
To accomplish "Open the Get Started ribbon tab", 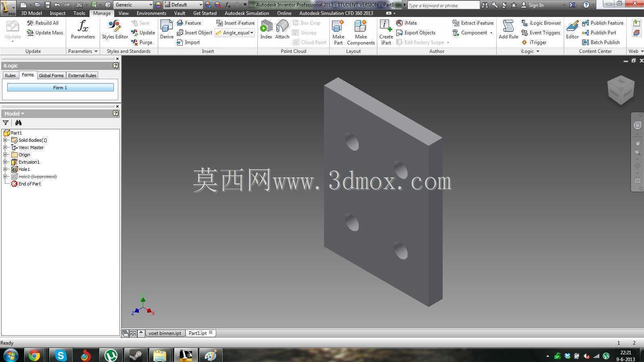I will coord(205,13).
